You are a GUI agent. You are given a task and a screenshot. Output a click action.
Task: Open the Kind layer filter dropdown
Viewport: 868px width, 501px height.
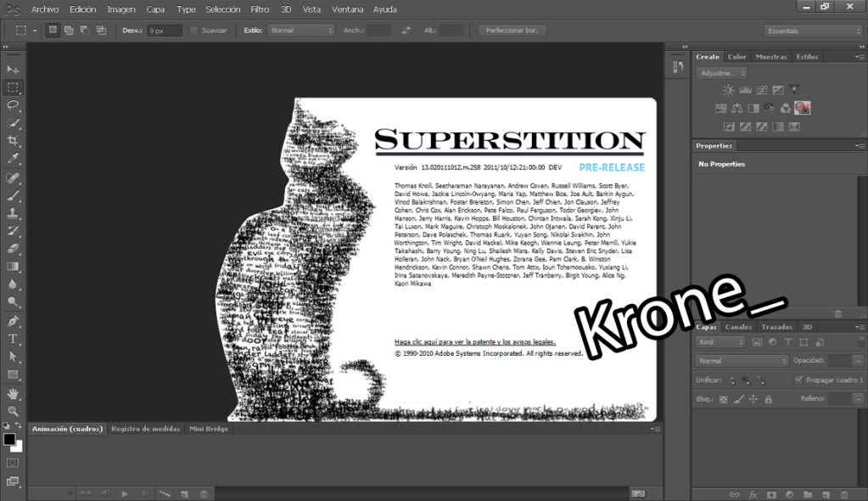[720, 342]
